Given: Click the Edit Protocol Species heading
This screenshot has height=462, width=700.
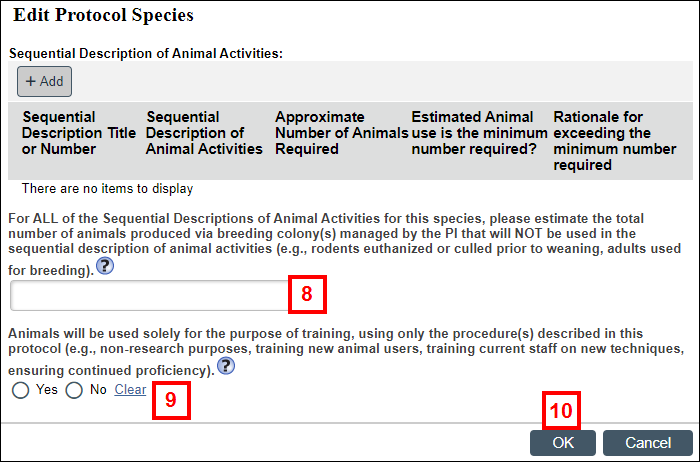Looking at the screenshot, I should click(104, 15).
